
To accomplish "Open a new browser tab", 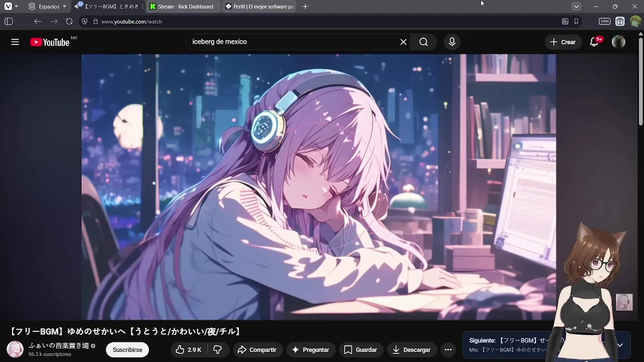I will click(x=305, y=7).
